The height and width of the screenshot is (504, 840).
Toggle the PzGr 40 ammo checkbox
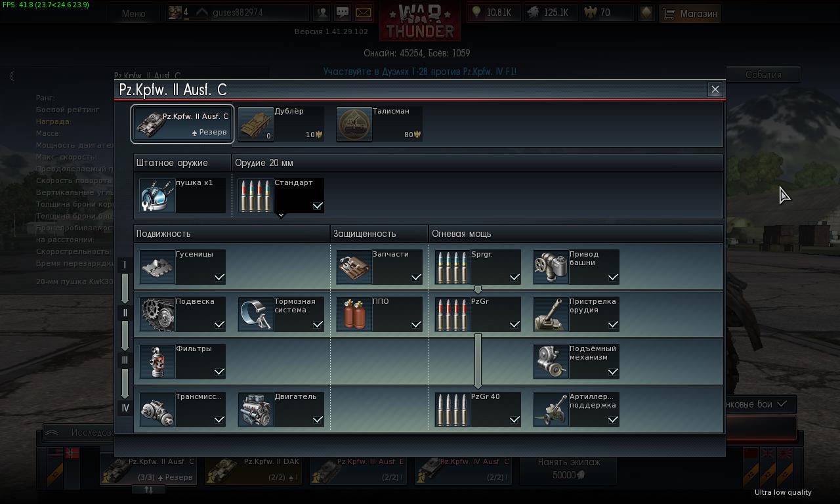tap(514, 419)
